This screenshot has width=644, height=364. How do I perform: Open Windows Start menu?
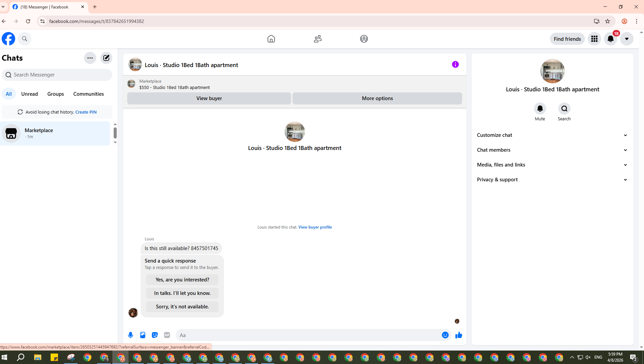pos(4,357)
